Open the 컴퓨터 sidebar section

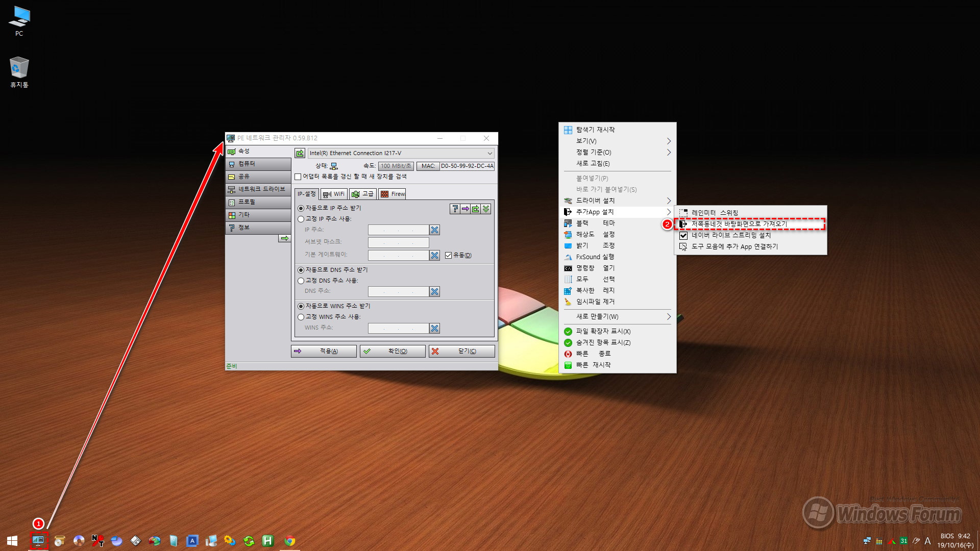258,164
